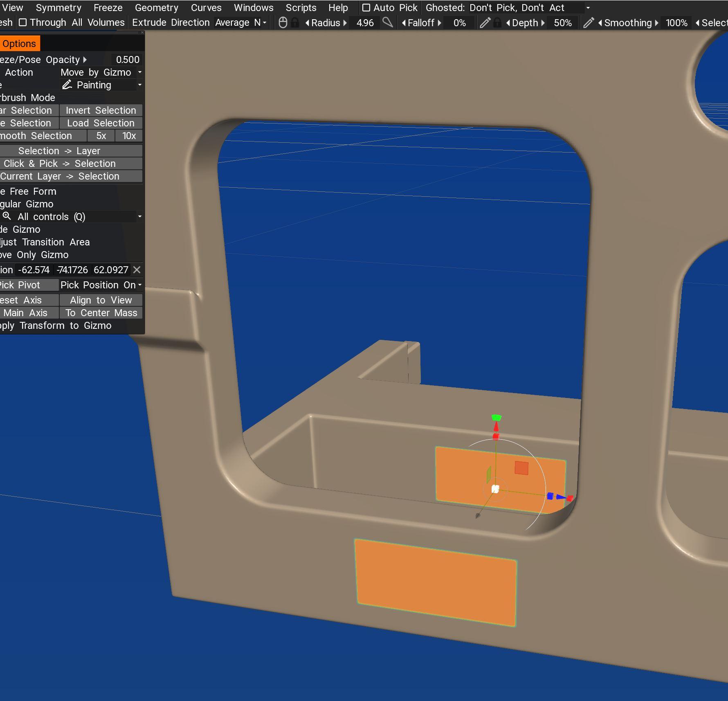Click the Invert Selection button

click(101, 110)
